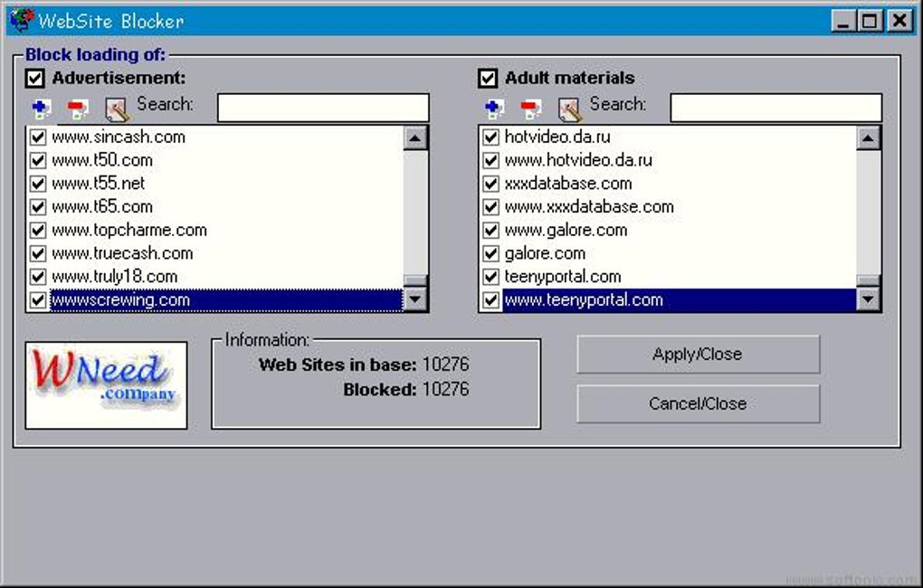
Task: Remove a site from the Advertisement list
Action: coord(77,109)
